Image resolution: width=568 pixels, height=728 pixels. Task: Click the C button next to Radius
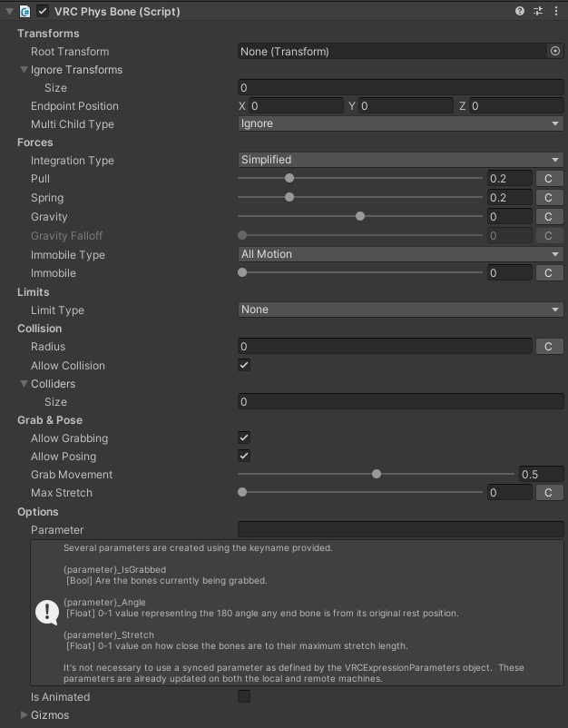(549, 346)
